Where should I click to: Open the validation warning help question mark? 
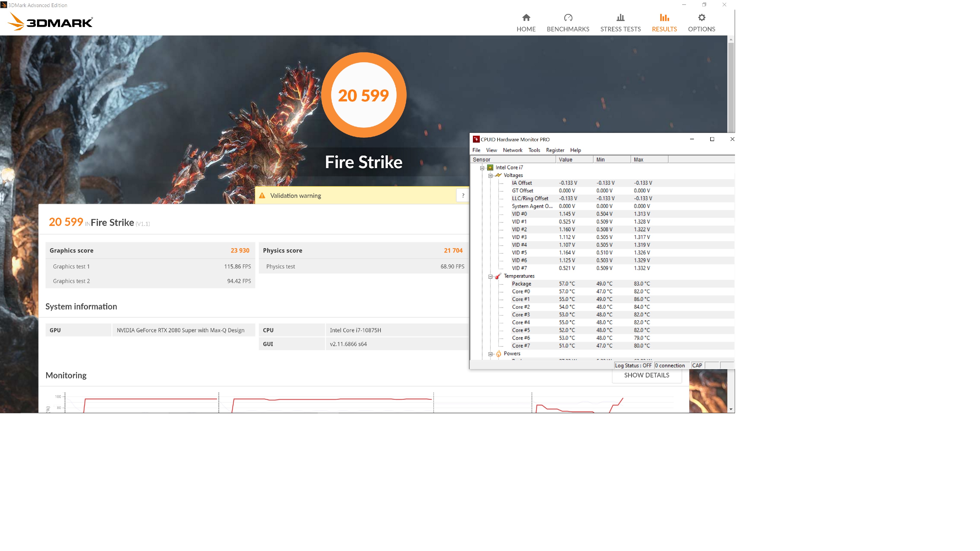pyautogui.click(x=463, y=195)
